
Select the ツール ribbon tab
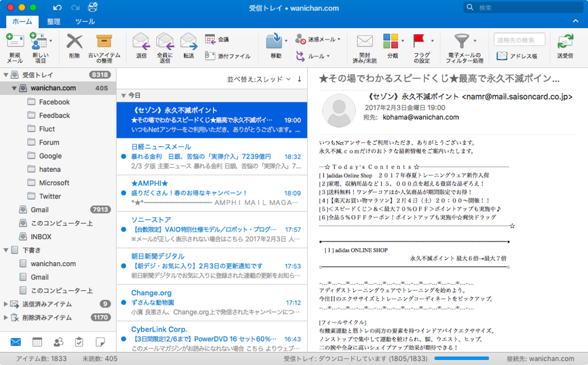pos(85,21)
